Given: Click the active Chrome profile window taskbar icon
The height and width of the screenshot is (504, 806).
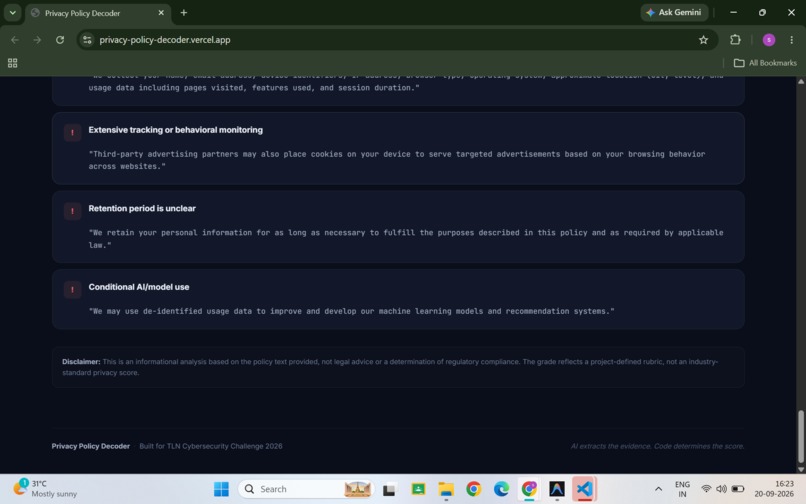Looking at the screenshot, I should coord(529,489).
